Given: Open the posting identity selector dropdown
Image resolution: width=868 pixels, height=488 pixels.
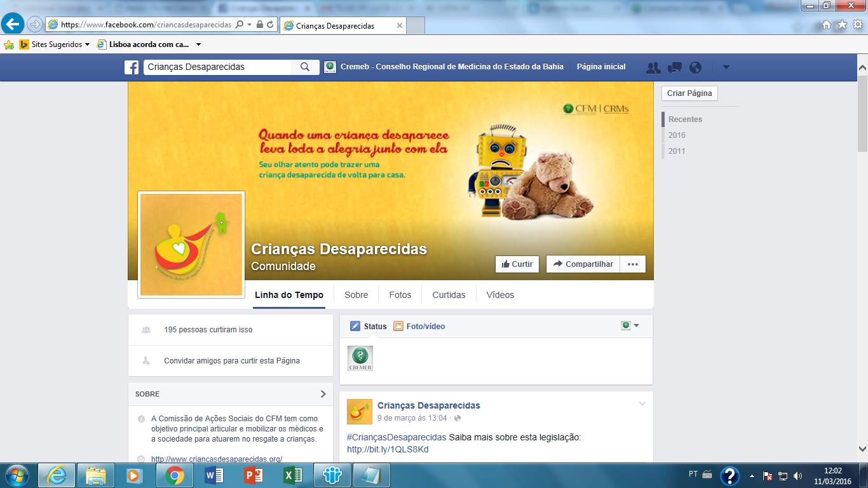Looking at the screenshot, I should (630, 326).
